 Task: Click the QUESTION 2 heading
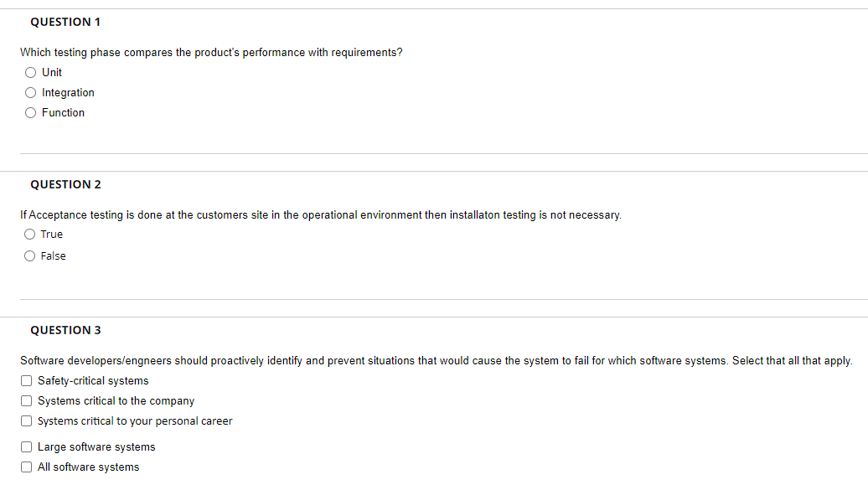pos(65,184)
